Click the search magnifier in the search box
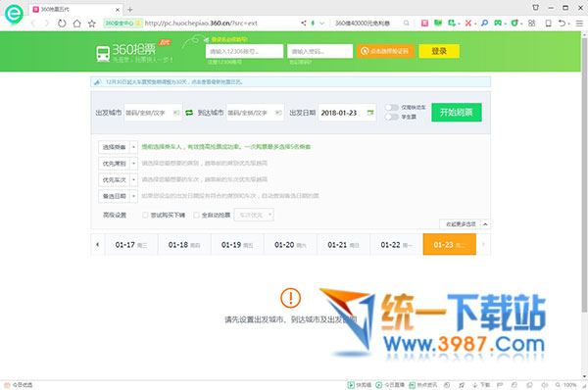 point(406,24)
